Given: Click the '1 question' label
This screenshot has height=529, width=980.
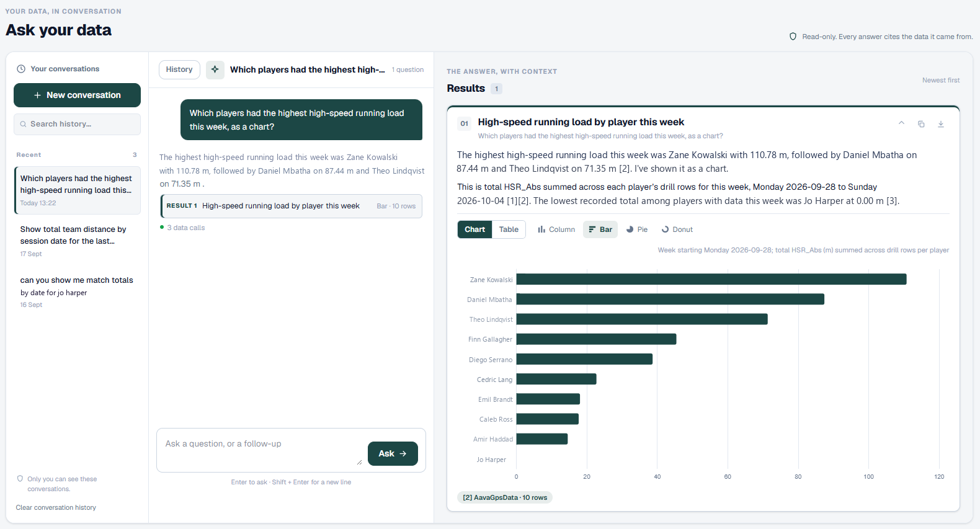Looking at the screenshot, I should [x=408, y=69].
